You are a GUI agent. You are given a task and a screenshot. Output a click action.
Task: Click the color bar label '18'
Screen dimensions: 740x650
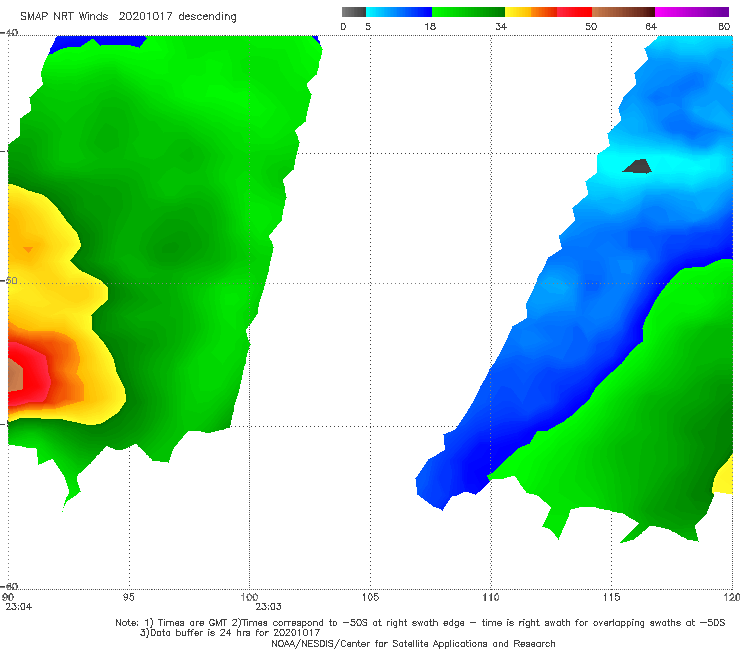(x=430, y=26)
